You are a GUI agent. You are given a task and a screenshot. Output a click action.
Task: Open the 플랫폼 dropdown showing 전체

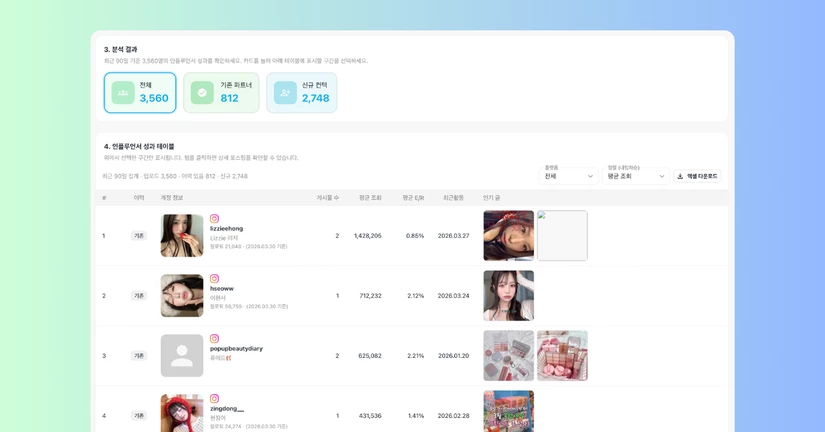pos(568,176)
